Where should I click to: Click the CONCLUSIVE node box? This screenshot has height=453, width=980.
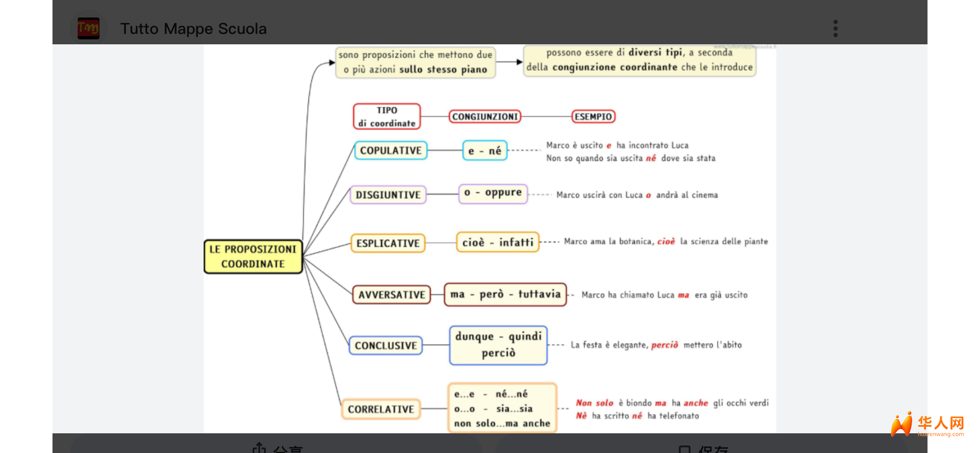[386, 346]
